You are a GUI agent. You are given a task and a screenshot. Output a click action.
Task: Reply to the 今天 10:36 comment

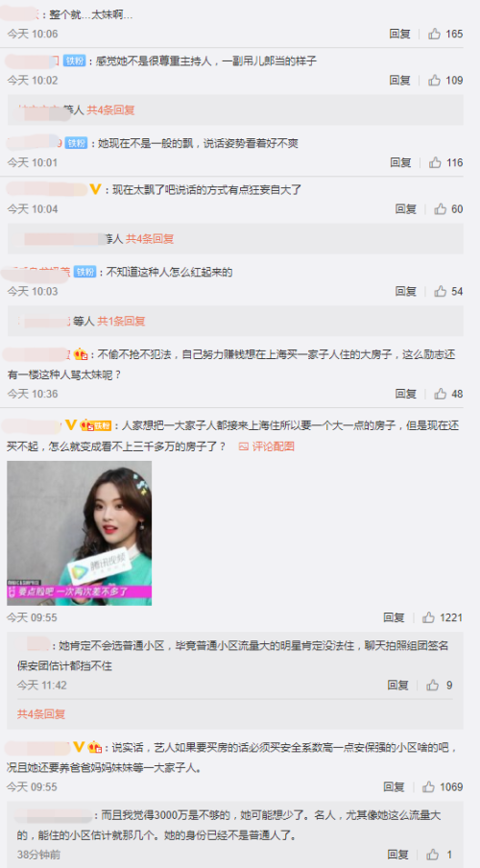coord(406,394)
